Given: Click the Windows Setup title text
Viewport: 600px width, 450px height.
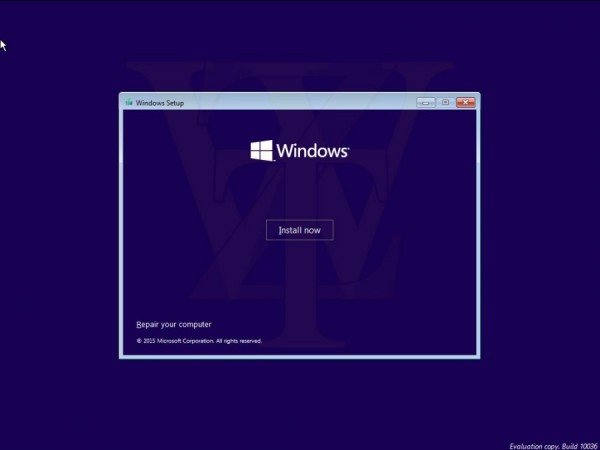Looking at the screenshot, I should coord(159,102).
